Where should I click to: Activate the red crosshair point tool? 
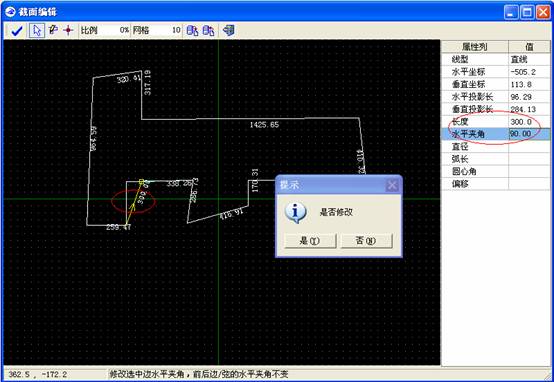(68, 30)
